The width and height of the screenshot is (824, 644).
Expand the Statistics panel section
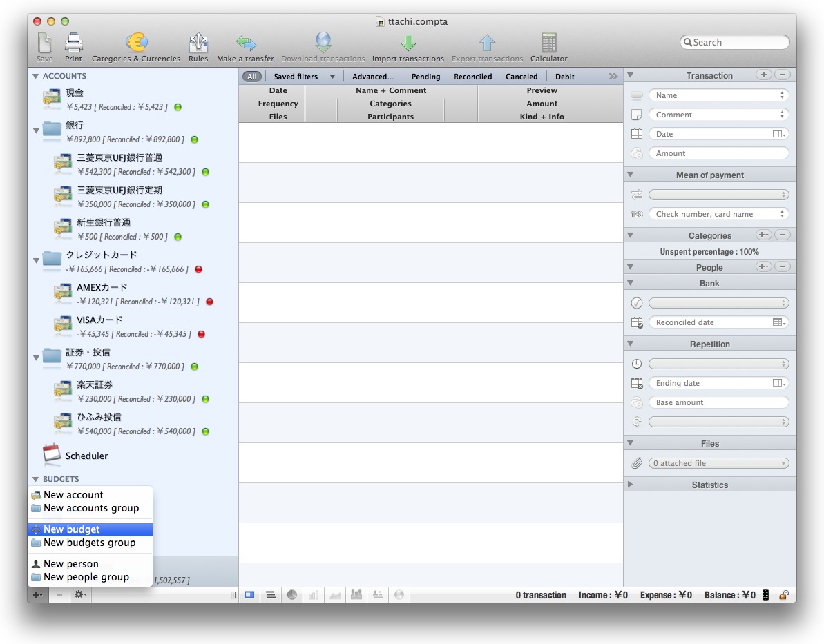click(630, 485)
